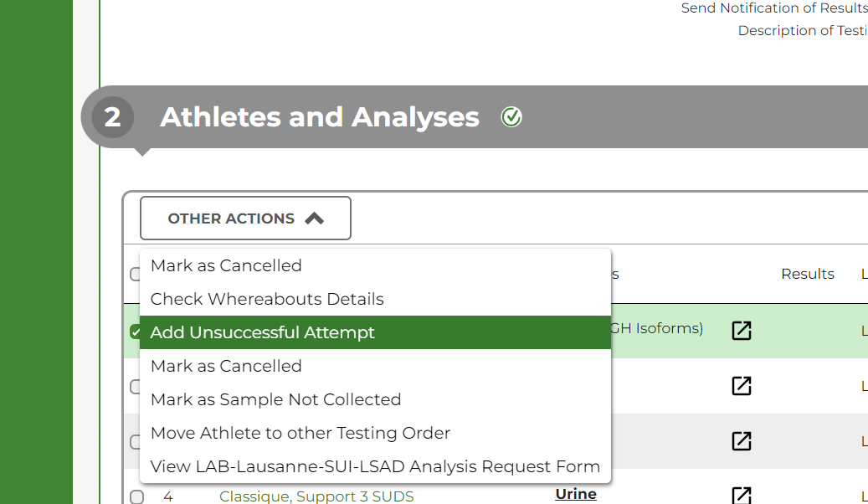Viewport: 868px width, 504px height.
Task: Click the Results column header
Action: click(808, 274)
